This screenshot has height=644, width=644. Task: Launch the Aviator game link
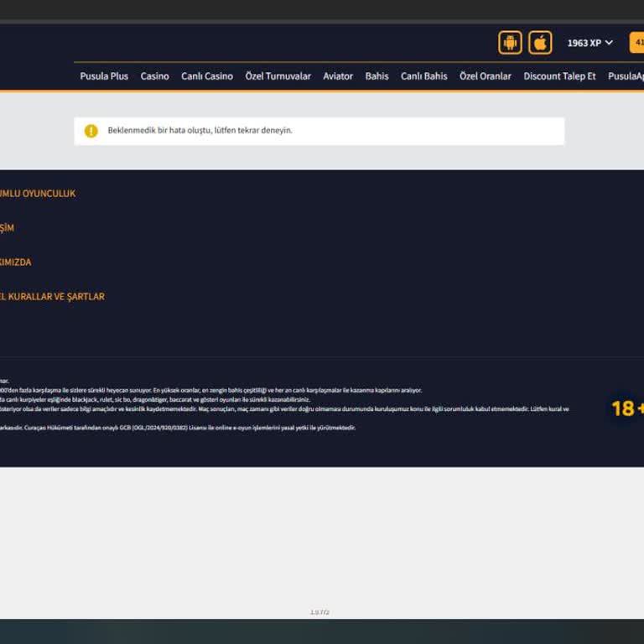339,76
